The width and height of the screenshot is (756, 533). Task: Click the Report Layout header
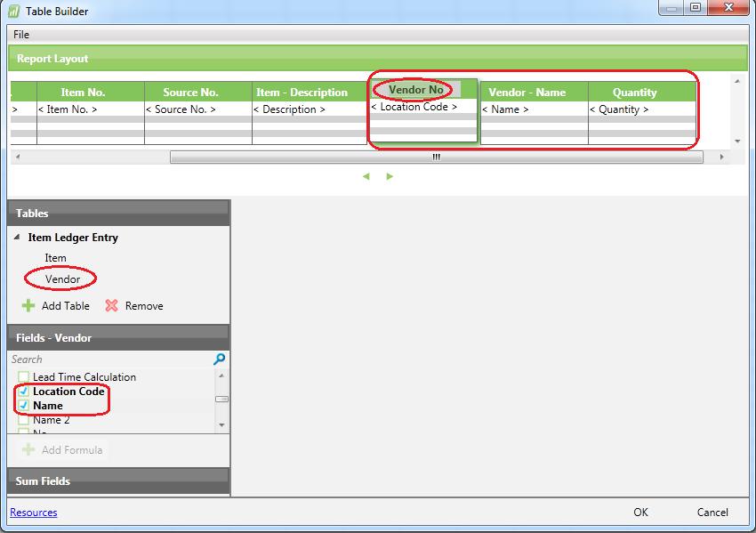pos(378,59)
